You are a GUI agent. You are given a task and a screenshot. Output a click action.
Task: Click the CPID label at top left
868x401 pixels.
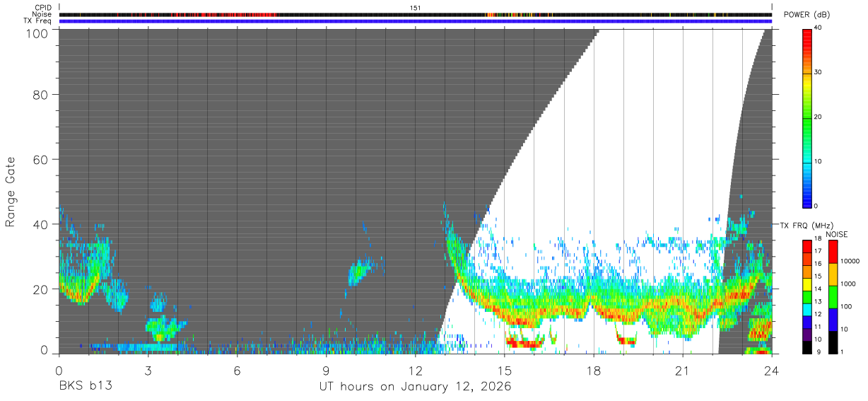coord(44,8)
